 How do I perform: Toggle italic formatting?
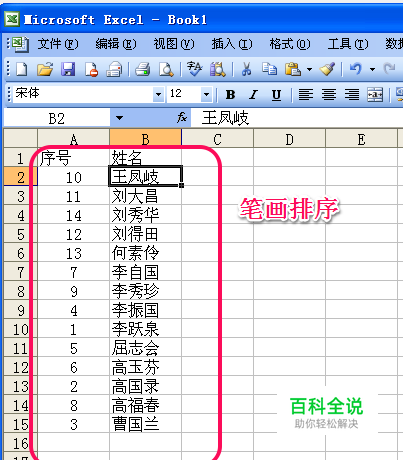click(253, 95)
